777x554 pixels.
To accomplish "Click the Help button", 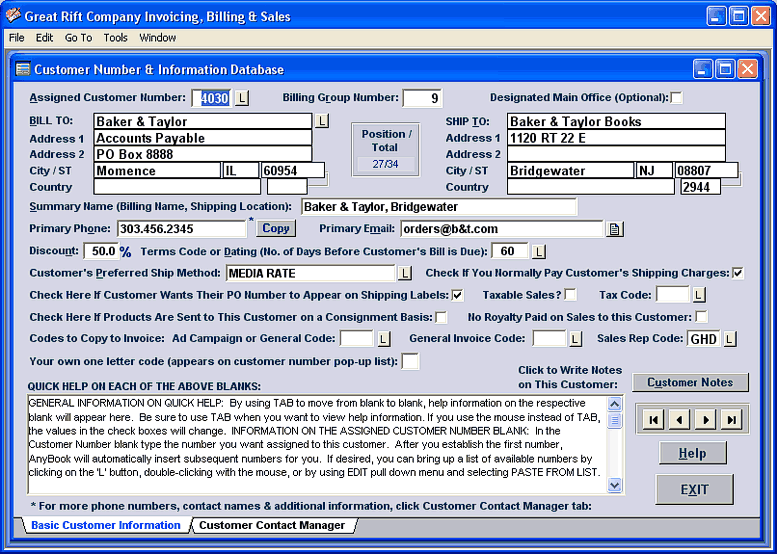I will click(692, 453).
